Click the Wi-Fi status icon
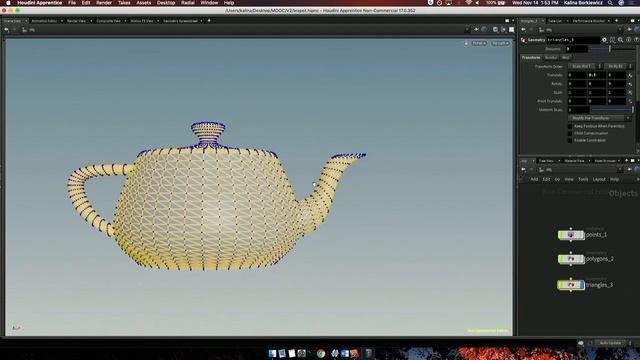Image resolution: width=640 pixels, height=360 pixels. click(x=468, y=3)
